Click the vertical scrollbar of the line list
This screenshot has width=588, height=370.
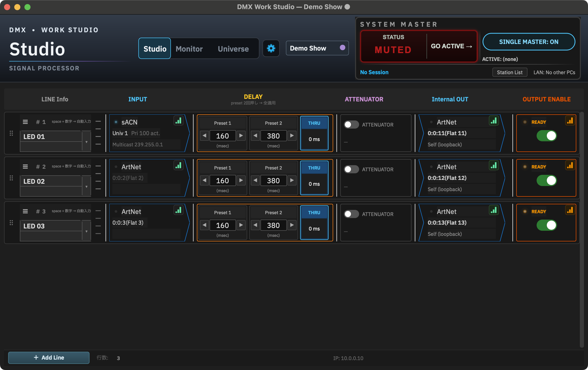[582, 230]
